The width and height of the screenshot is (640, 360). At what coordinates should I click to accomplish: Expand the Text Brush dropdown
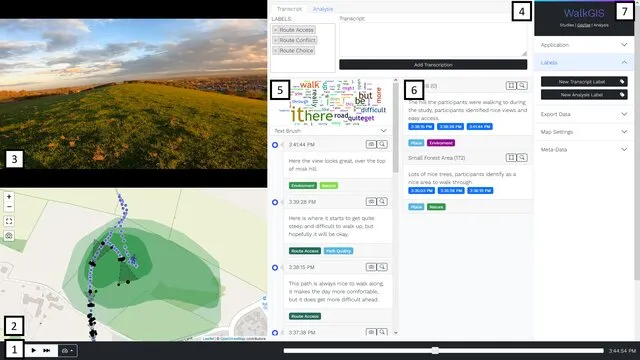330,131
